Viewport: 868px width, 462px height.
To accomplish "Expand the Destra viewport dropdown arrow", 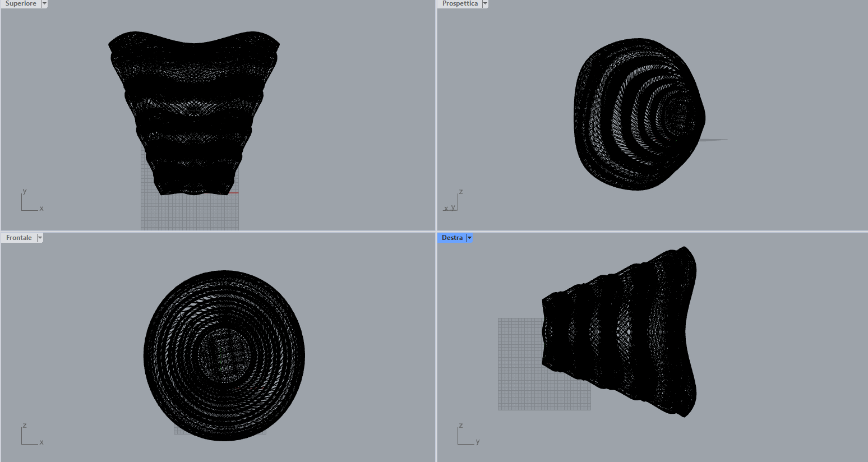I will [x=469, y=238].
